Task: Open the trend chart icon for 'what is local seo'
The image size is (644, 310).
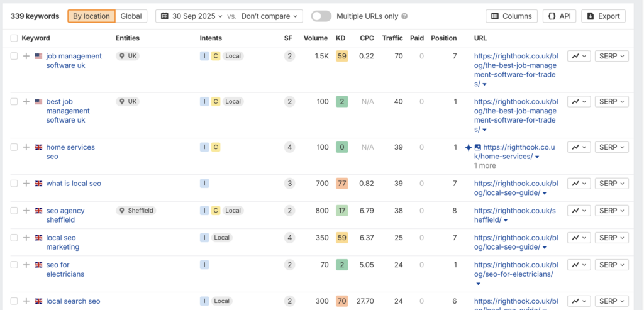Action: [579, 184]
